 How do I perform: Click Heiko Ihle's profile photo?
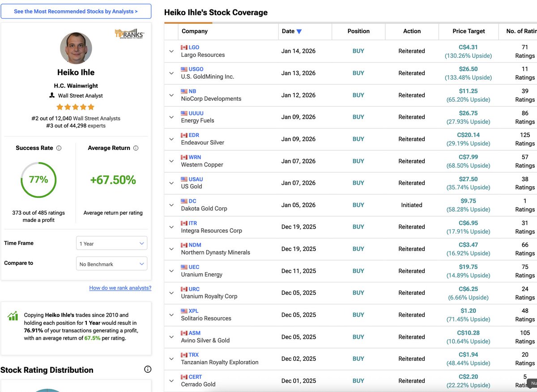coord(76,48)
